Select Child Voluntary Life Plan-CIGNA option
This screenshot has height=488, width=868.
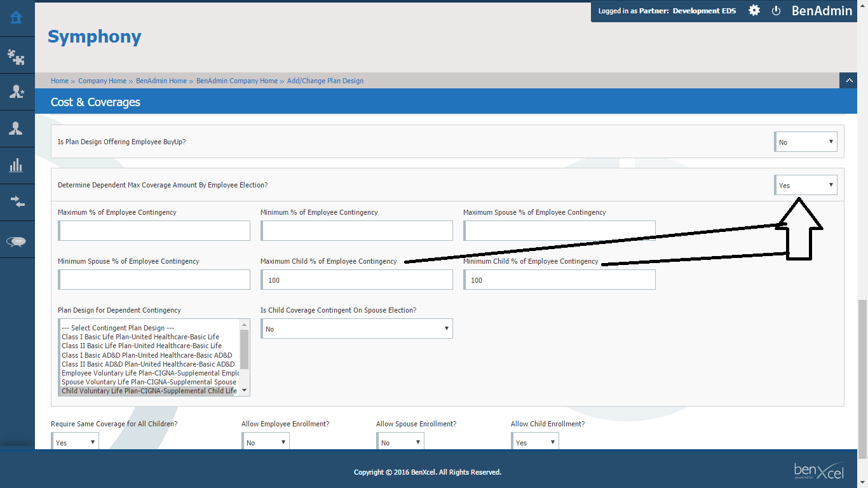tap(149, 391)
